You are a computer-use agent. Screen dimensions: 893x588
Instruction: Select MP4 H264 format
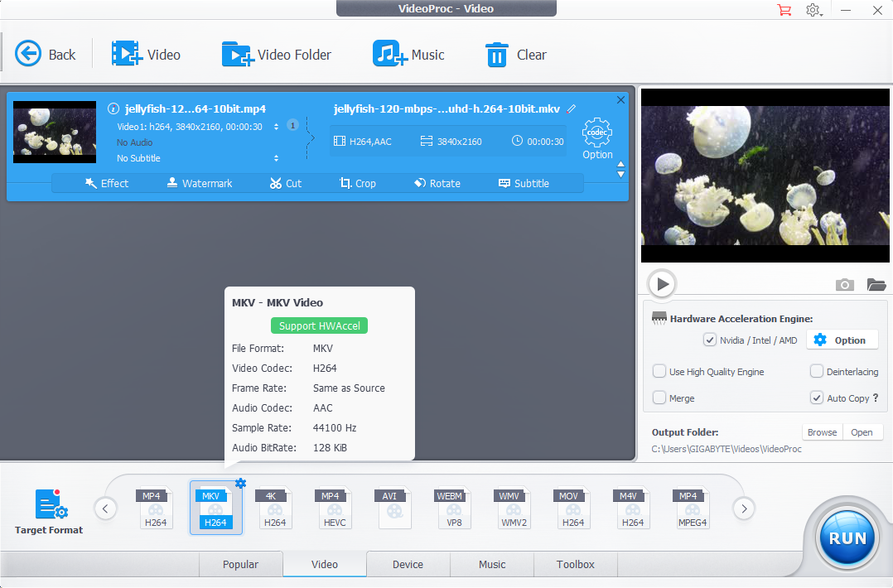(x=155, y=508)
